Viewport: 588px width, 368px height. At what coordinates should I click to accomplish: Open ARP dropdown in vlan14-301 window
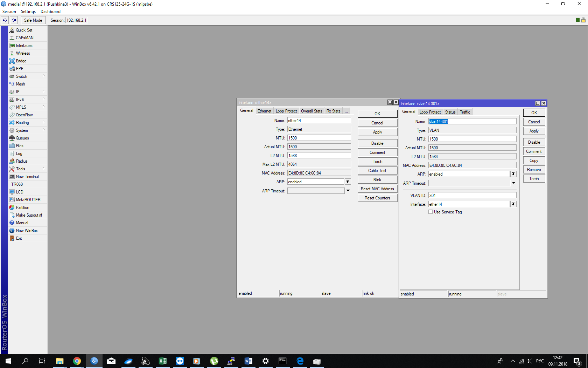click(x=513, y=174)
